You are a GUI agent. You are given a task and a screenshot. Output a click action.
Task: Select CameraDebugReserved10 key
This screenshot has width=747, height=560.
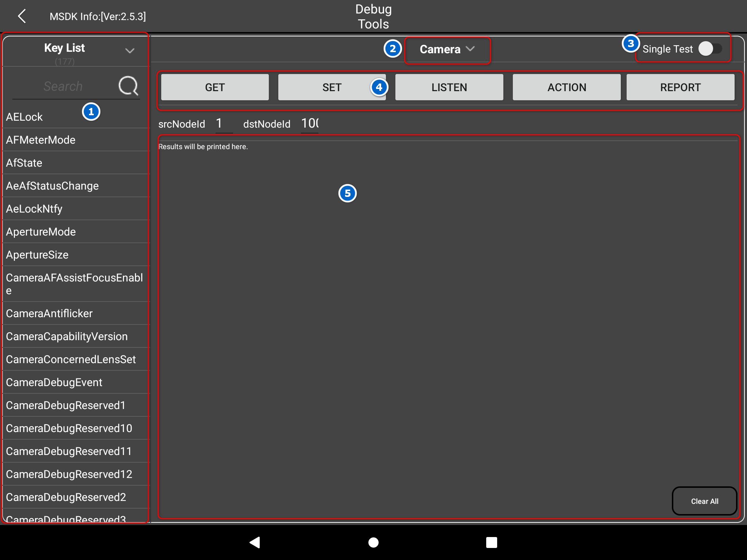point(76,428)
